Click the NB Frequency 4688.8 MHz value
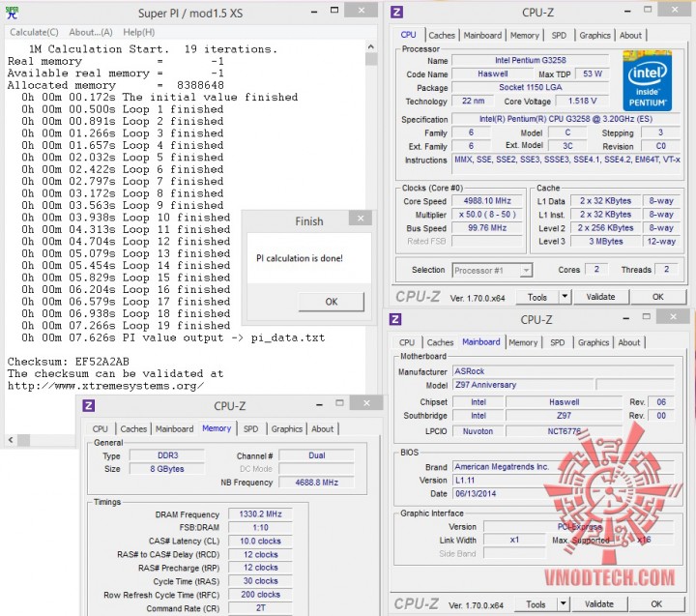 tap(316, 483)
